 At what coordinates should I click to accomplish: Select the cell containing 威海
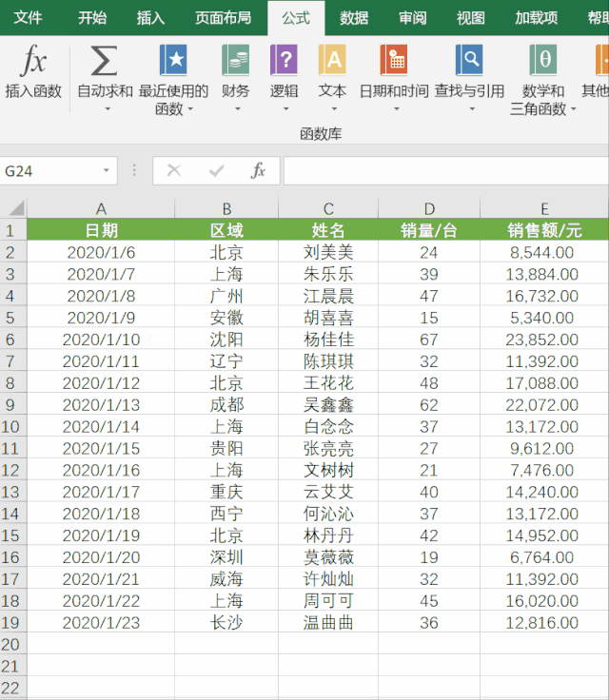click(x=226, y=579)
